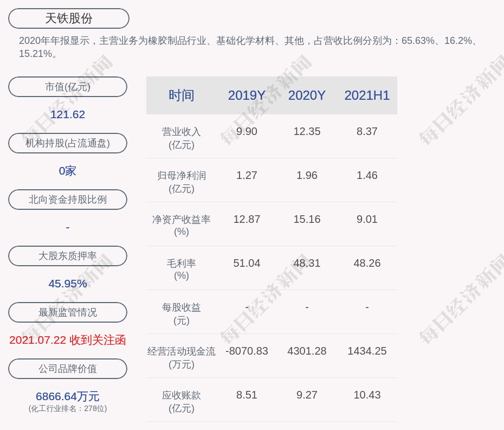The width and height of the screenshot is (504, 430).
Task: Click the 机构持股(占流通盘) label pill
Action: coord(68,143)
